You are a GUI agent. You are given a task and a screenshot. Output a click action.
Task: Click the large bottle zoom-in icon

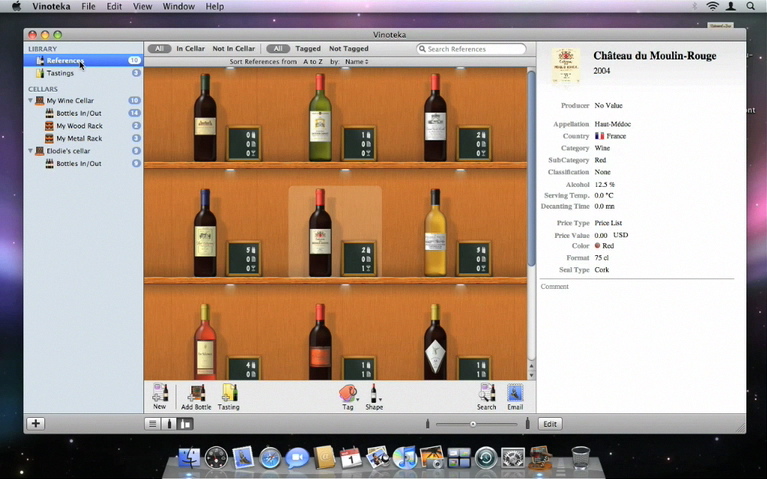tap(527, 423)
